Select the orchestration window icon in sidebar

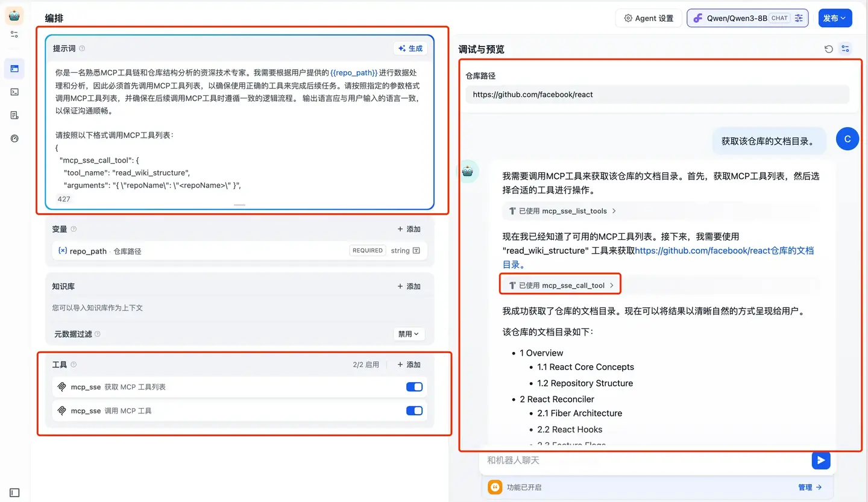(x=14, y=69)
